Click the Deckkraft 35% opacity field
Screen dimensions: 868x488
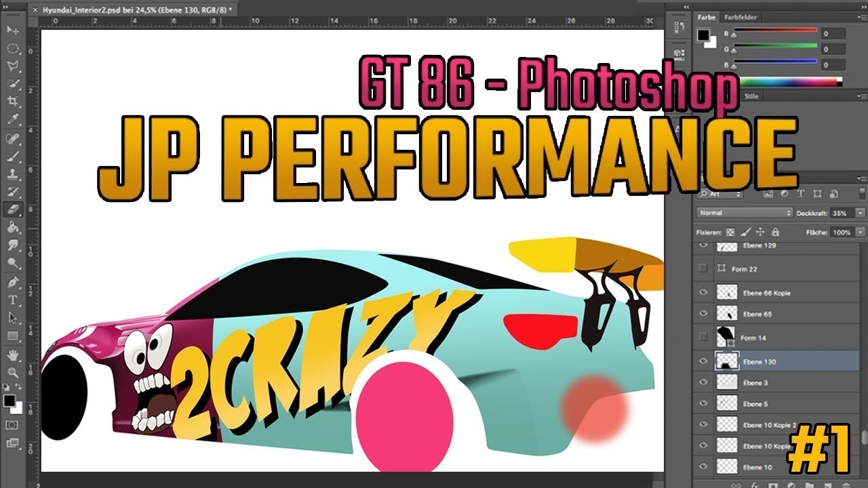tap(842, 213)
